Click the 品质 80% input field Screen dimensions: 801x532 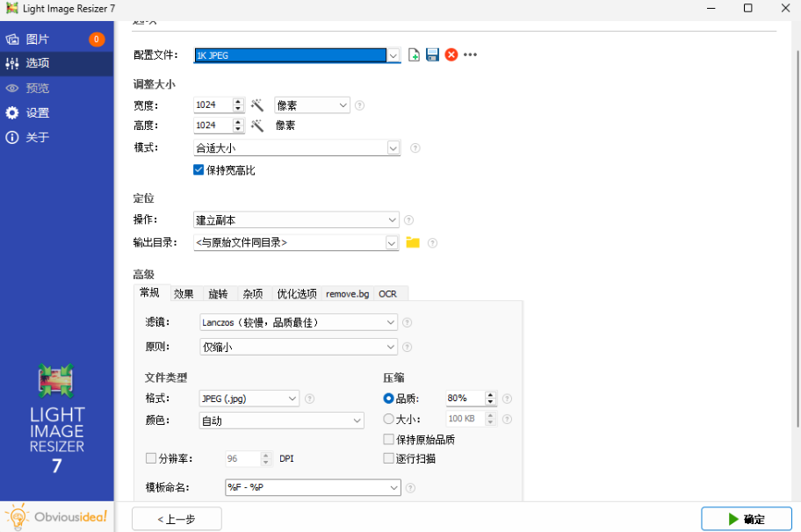(465, 399)
